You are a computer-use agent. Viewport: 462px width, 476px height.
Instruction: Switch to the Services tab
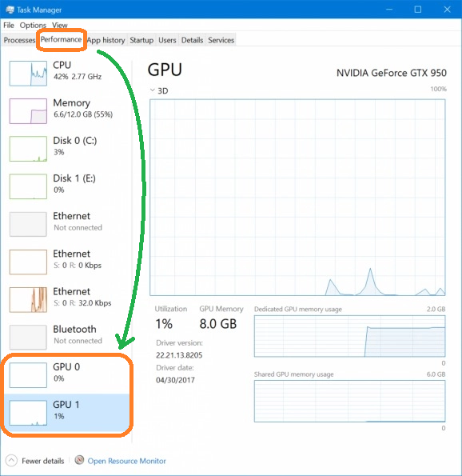point(221,40)
